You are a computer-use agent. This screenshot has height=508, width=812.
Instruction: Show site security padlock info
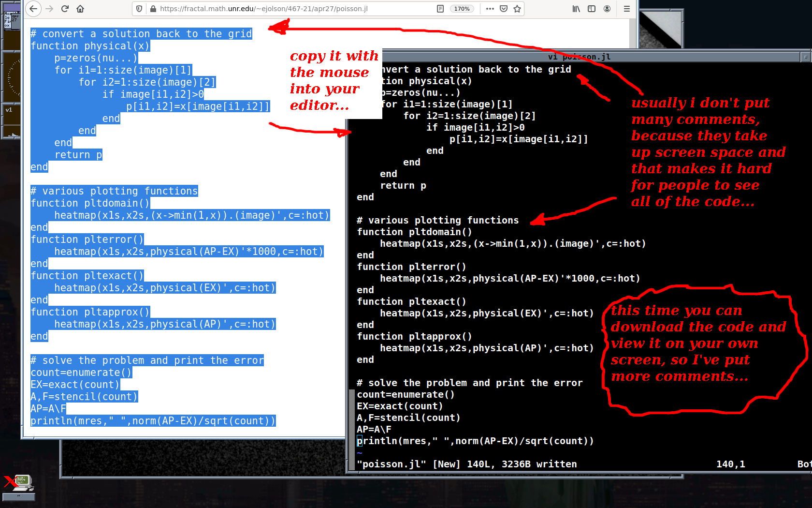pos(153,9)
